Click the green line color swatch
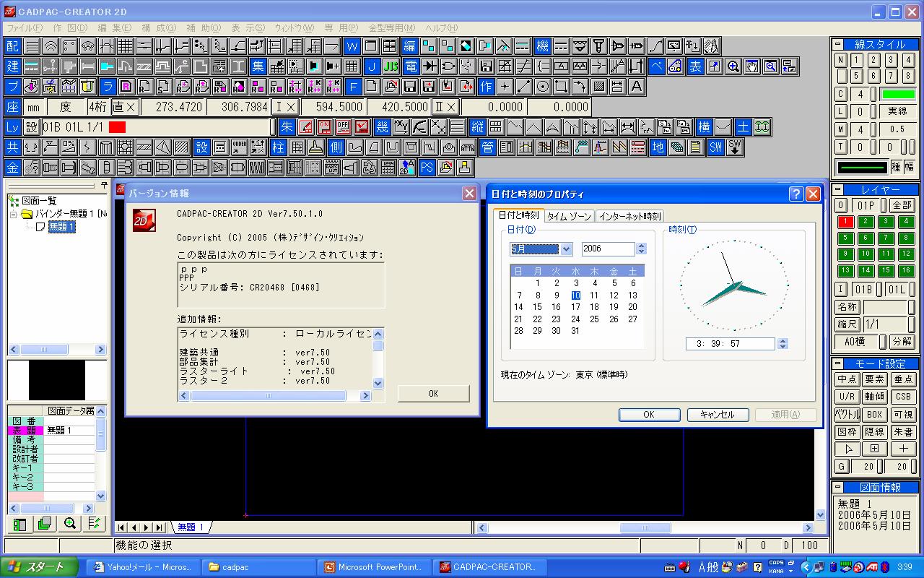Image resolution: width=924 pixels, height=578 pixels. [x=898, y=95]
